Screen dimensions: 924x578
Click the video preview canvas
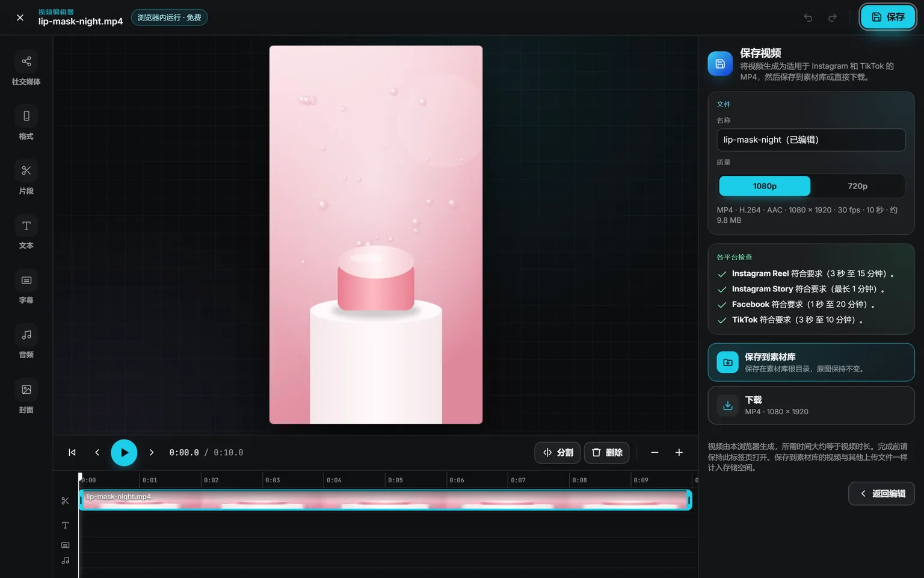pos(376,235)
